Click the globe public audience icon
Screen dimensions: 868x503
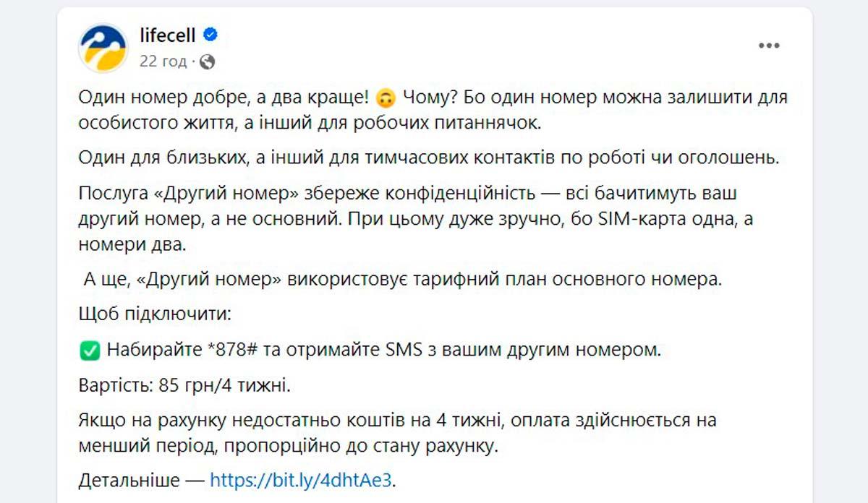coord(207,61)
